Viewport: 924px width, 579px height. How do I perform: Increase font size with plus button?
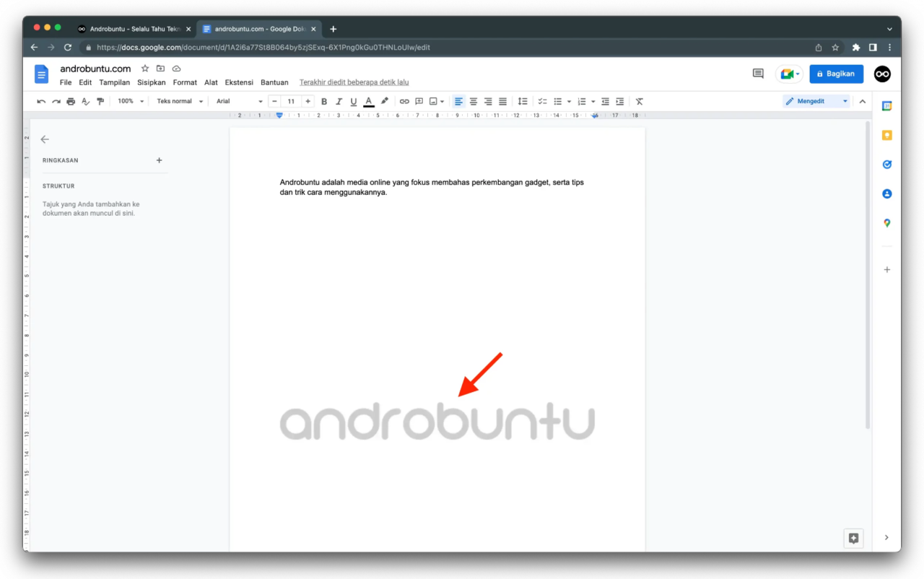coord(308,102)
